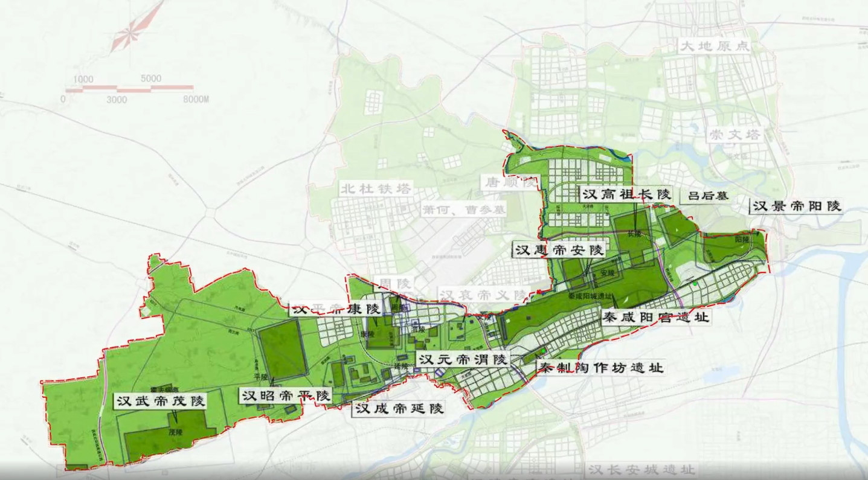The height and width of the screenshot is (480, 868).
Task: Select the 汉武帝茂陵 mausoleum marker
Action: 161,400
